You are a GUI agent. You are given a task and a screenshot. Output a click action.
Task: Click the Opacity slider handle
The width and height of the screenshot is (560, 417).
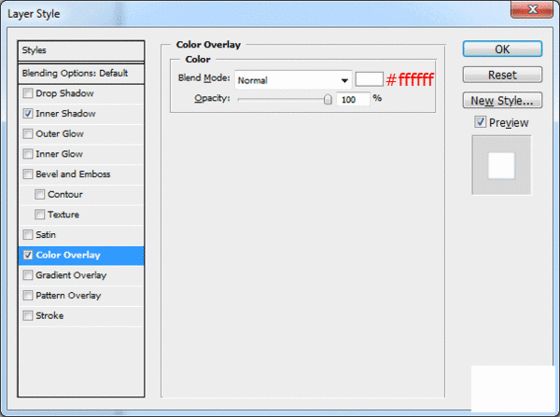coord(328,99)
